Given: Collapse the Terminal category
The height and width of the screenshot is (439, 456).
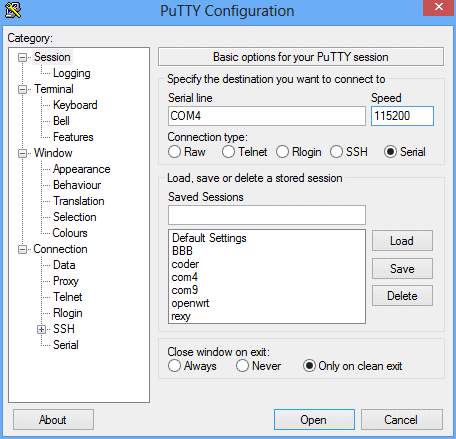Looking at the screenshot, I should [x=22, y=89].
